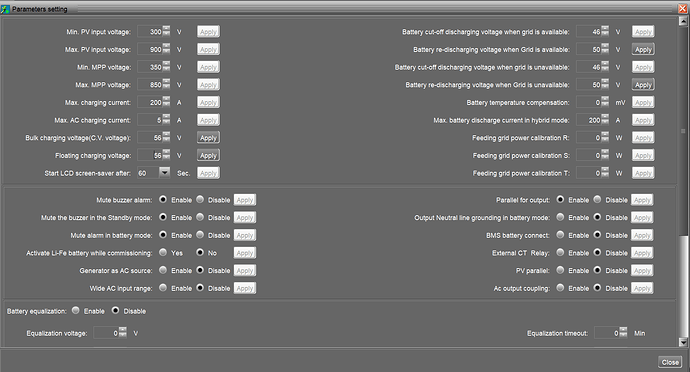The image size is (690, 372).
Task: Apply Max. AC charging current
Action: point(208,120)
